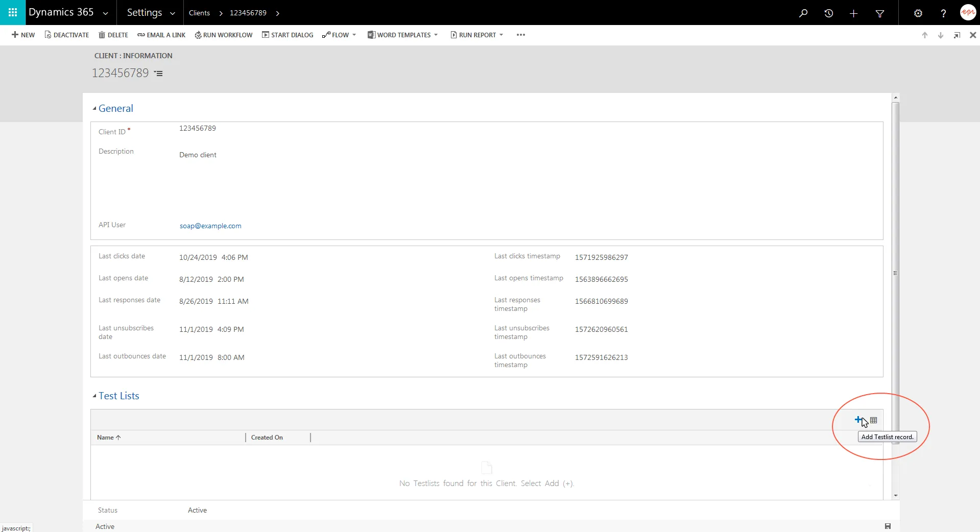Click the save icon in status bar

pyautogui.click(x=888, y=526)
